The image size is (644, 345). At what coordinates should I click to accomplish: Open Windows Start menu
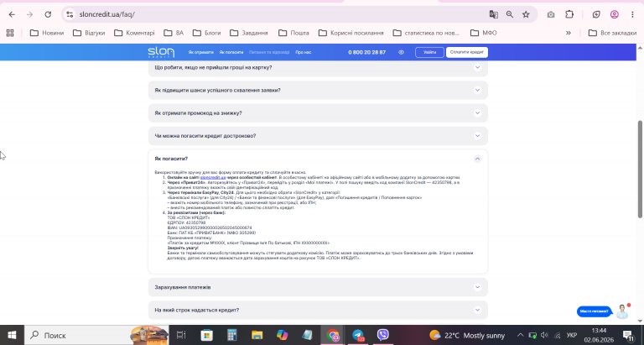click(x=12, y=335)
